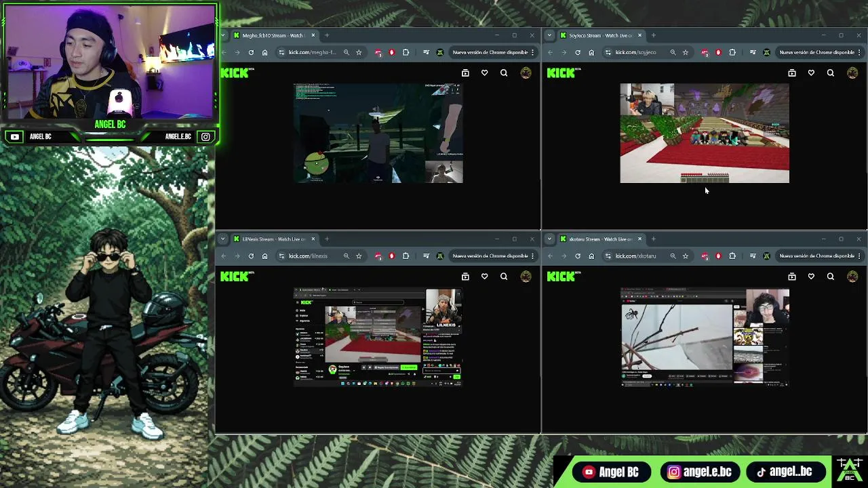View site info icon beside the kick.com/megho-f URL

pyautogui.click(x=281, y=52)
